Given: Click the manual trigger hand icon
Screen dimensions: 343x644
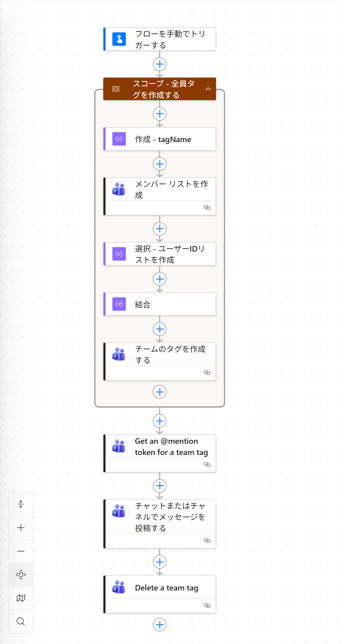Looking at the screenshot, I should pos(119,39).
